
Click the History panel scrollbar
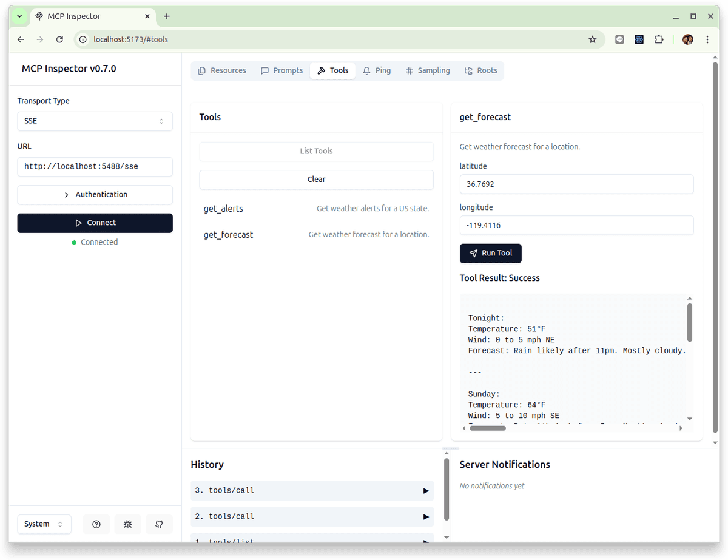[x=447, y=490]
